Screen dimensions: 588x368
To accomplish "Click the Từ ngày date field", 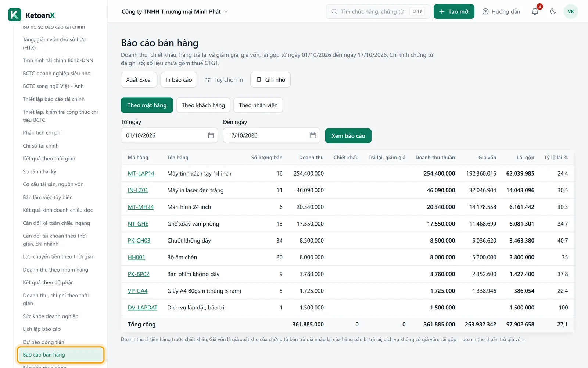I will pos(169,135).
